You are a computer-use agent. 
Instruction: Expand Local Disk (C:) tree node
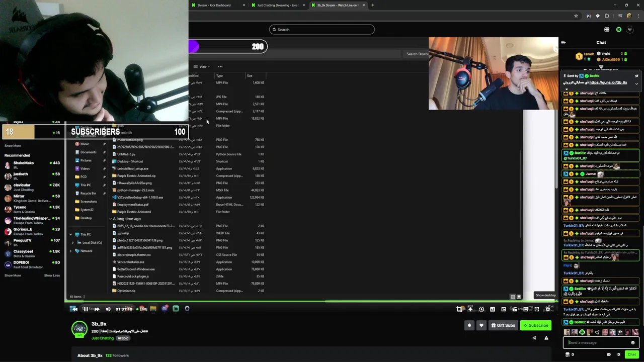point(73,243)
